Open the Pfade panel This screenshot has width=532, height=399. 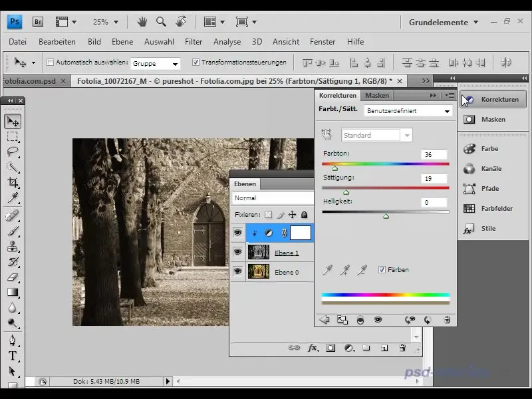[492, 188]
